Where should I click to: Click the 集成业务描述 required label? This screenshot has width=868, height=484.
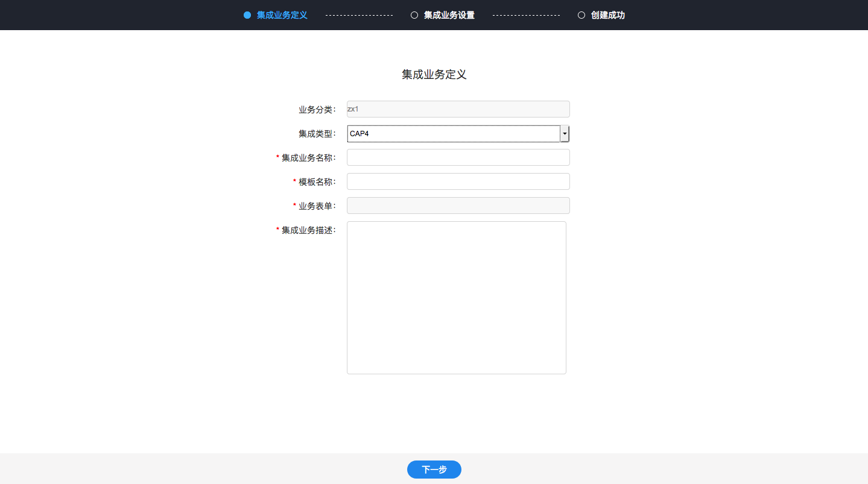[x=306, y=230]
